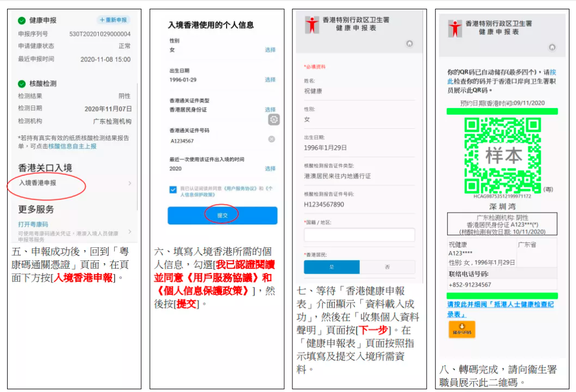Click the green check icon beside 健康申报

22,20
